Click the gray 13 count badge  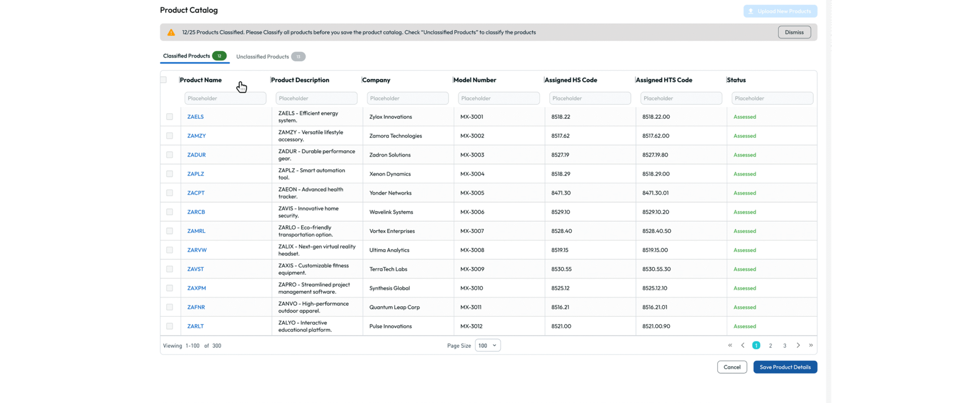pos(298,57)
